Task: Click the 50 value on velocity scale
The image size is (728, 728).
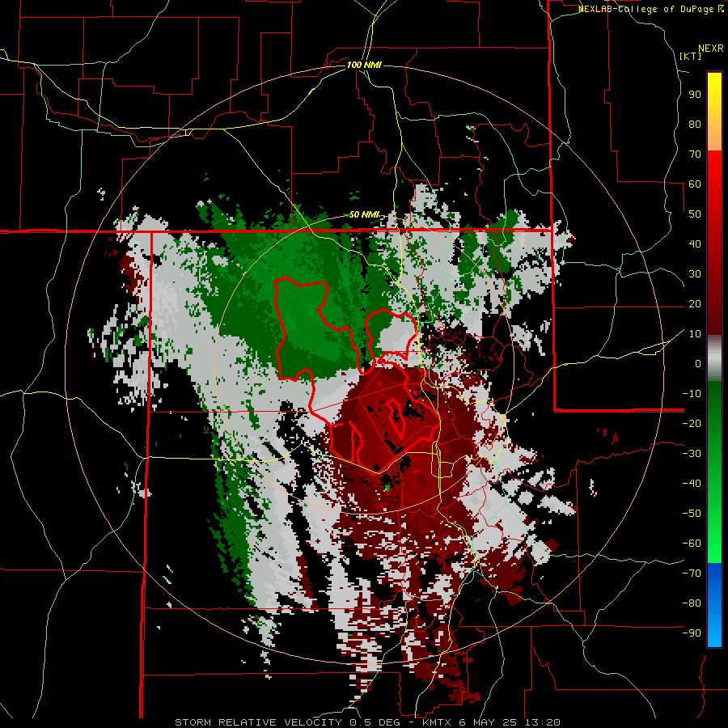Action: click(695, 214)
